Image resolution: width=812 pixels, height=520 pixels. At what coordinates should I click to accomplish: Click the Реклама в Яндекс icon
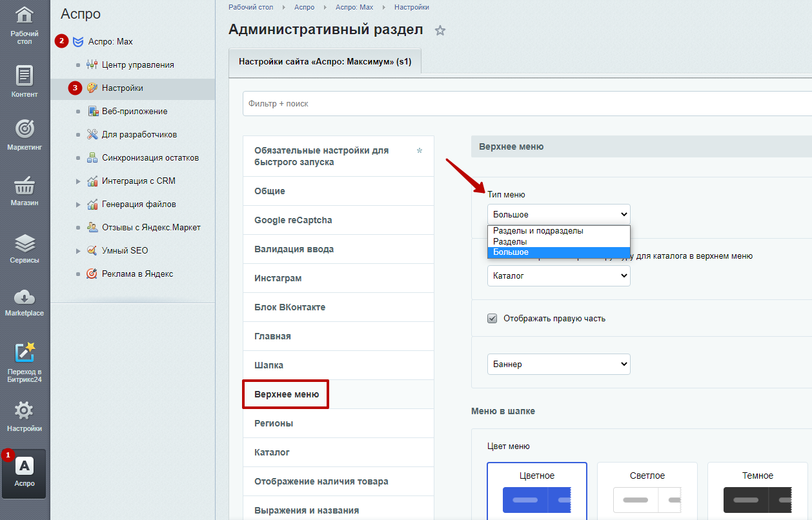click(x=92, y=274)
